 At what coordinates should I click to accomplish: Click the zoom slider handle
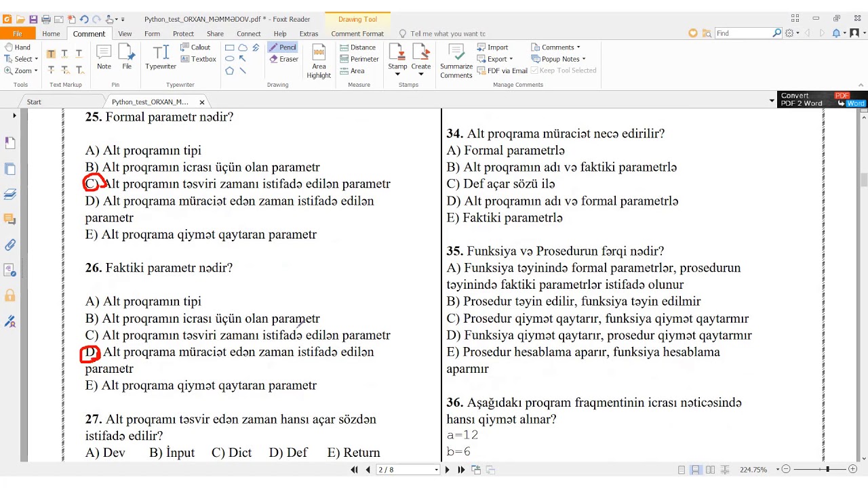point(827,470)
